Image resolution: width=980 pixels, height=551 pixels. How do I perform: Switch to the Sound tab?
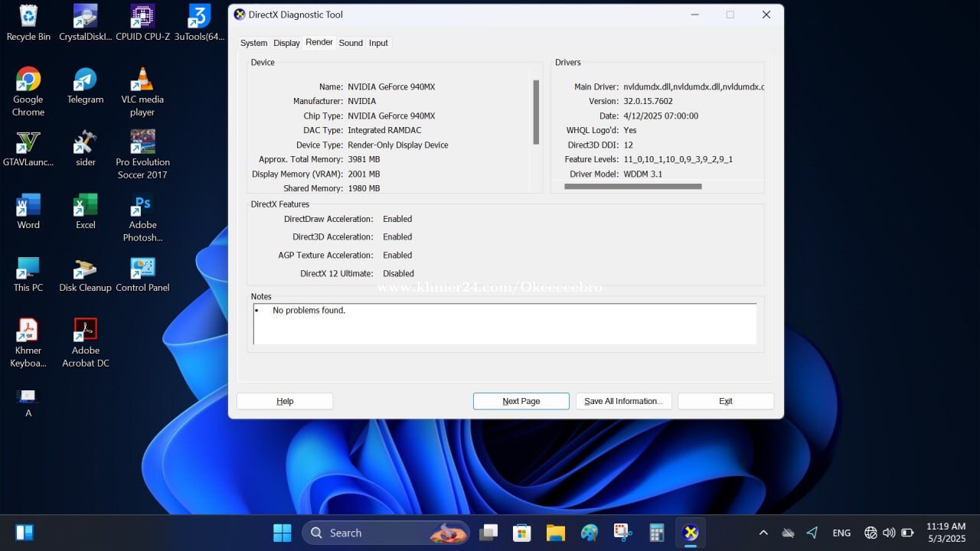click(351, 43)
